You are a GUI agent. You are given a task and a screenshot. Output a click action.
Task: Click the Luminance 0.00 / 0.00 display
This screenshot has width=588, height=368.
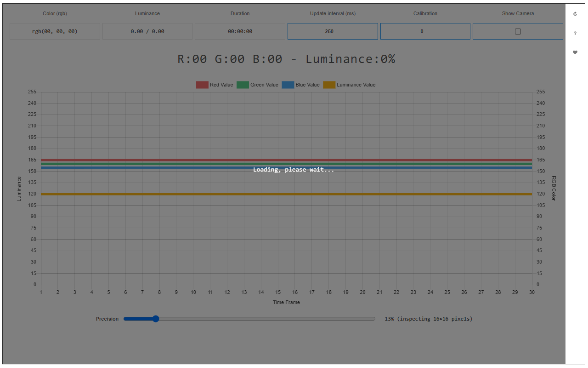147,31
